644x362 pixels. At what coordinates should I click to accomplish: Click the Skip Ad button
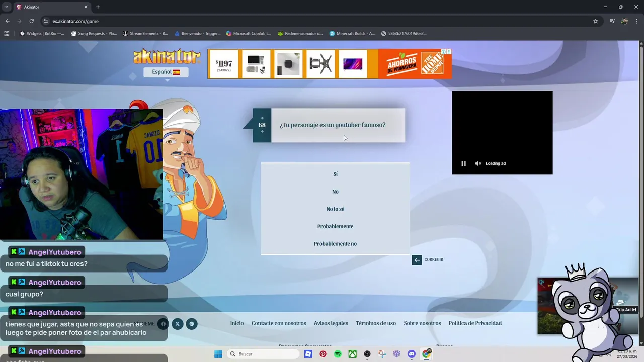click(x=626, y=310)
